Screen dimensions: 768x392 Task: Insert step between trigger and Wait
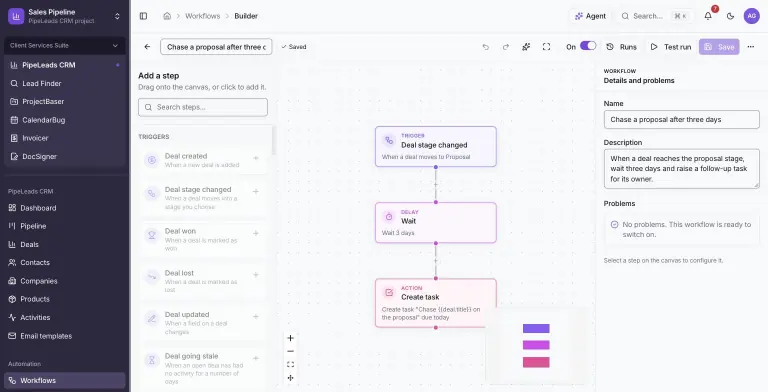(x=436, y=185)
